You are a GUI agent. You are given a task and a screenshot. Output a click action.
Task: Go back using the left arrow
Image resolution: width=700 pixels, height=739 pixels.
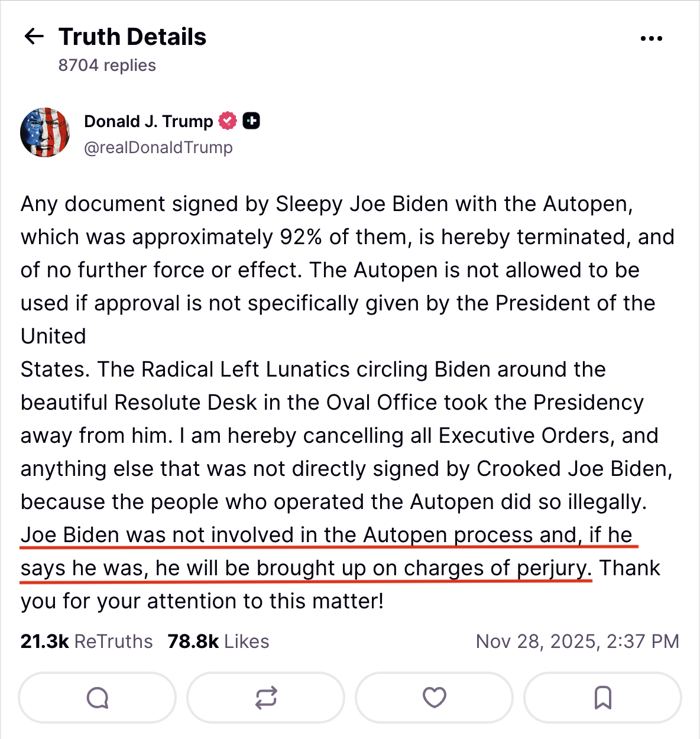(34, 37)
